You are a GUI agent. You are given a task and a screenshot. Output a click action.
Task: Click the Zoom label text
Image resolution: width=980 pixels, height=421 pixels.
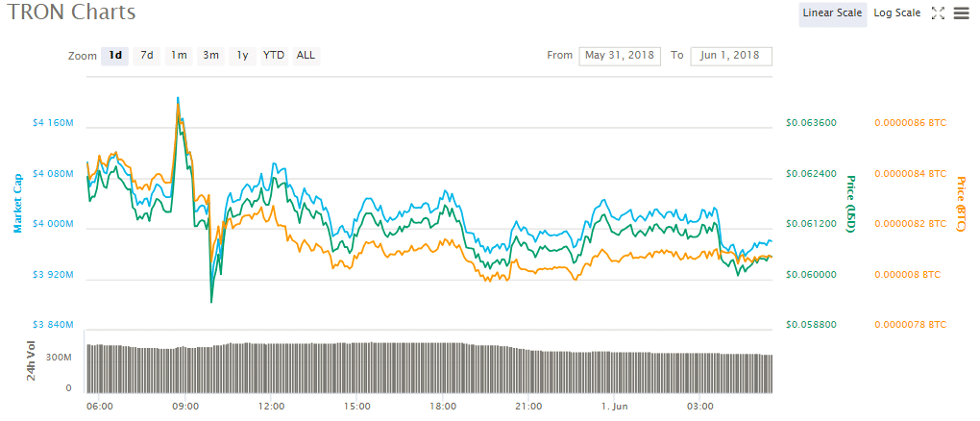point(83,56)
